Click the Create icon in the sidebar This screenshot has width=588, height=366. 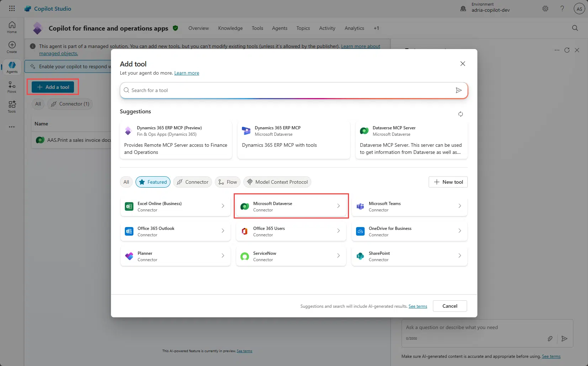tap(12, 45)
